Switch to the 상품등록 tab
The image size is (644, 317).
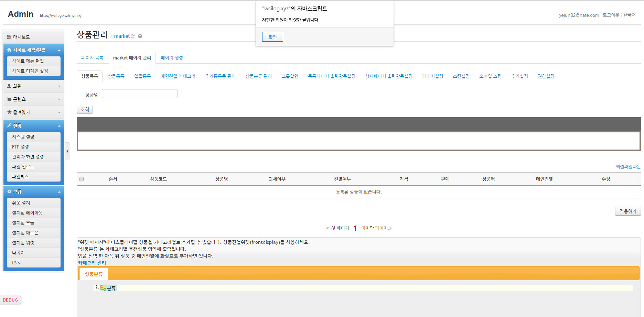point(116,76)
